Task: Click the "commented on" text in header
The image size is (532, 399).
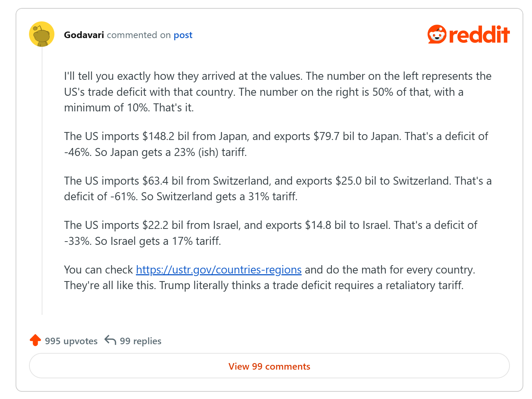Action: tap(139, 35)
